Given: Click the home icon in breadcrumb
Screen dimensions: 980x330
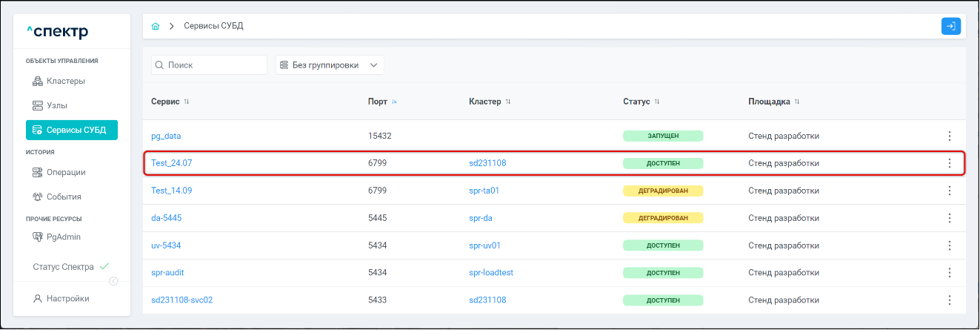Looking at the screenshot, I should pyautogui.click(x=156, y=27).
